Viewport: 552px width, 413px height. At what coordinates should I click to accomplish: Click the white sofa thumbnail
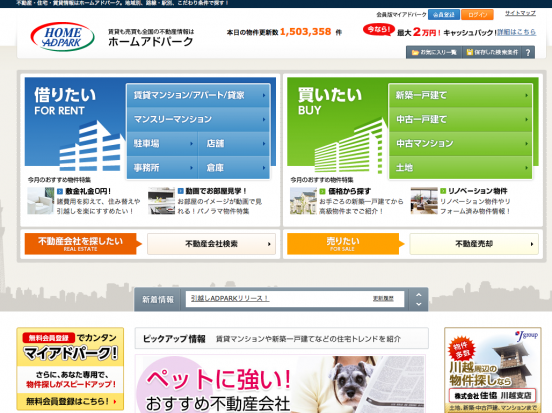[41, 201]
